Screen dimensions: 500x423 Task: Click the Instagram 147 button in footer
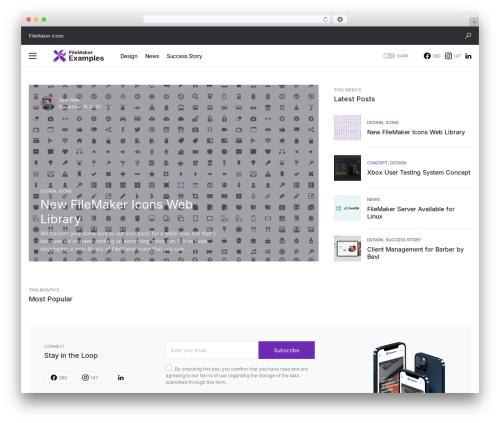click(90, 378)
